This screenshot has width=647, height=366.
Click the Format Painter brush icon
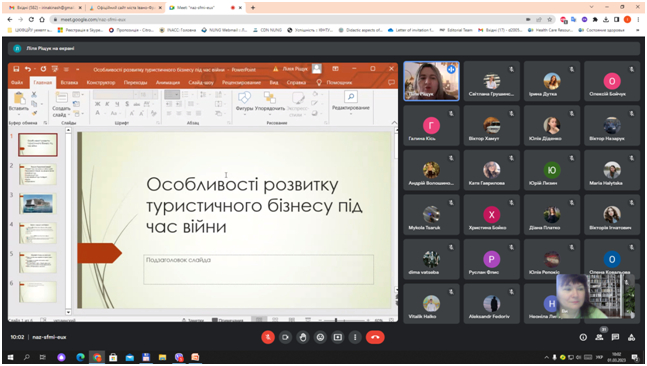pyautogui.click(x=34, y=113)
